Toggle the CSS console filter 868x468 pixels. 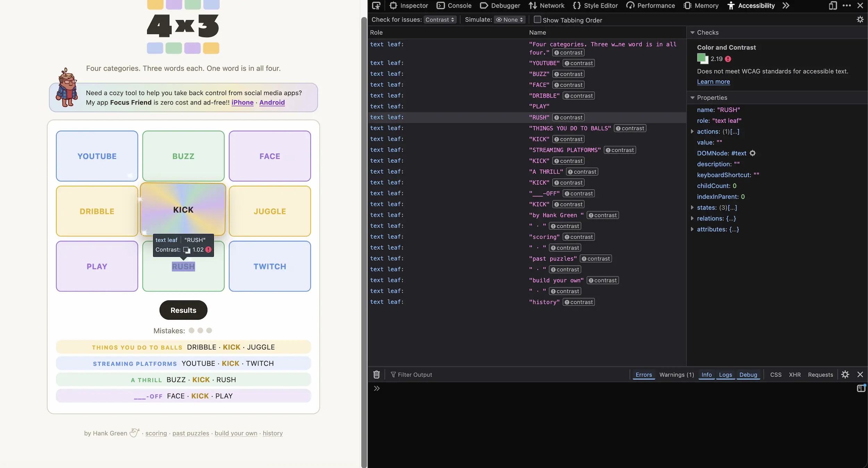[776, 375]
